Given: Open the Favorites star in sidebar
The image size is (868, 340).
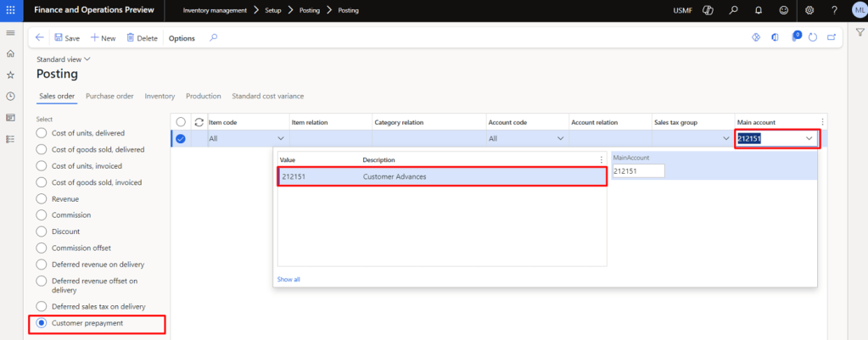Looking at the screenshot, I should tap(10, 75).
